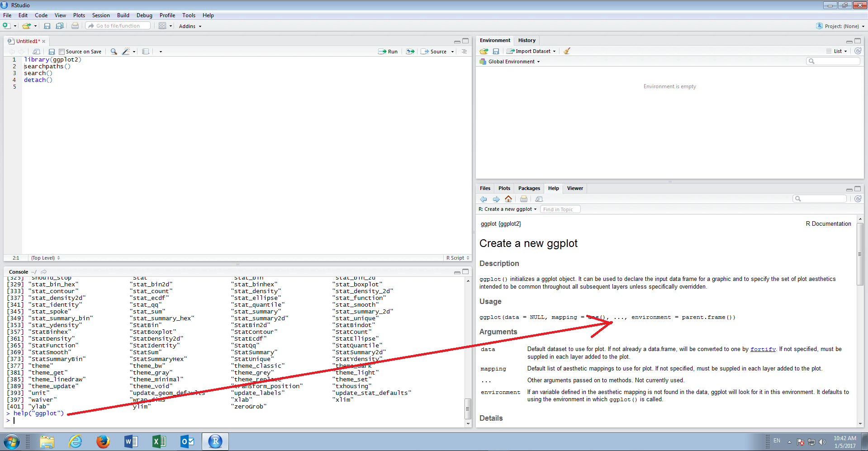Switch to the Packages tab
This screenshot has width=868, height=451.
(x=529, y=188)
